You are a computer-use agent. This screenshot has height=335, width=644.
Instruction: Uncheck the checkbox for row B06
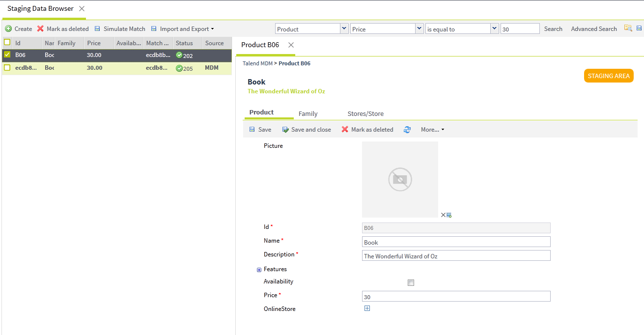click(x=7, y=55)
